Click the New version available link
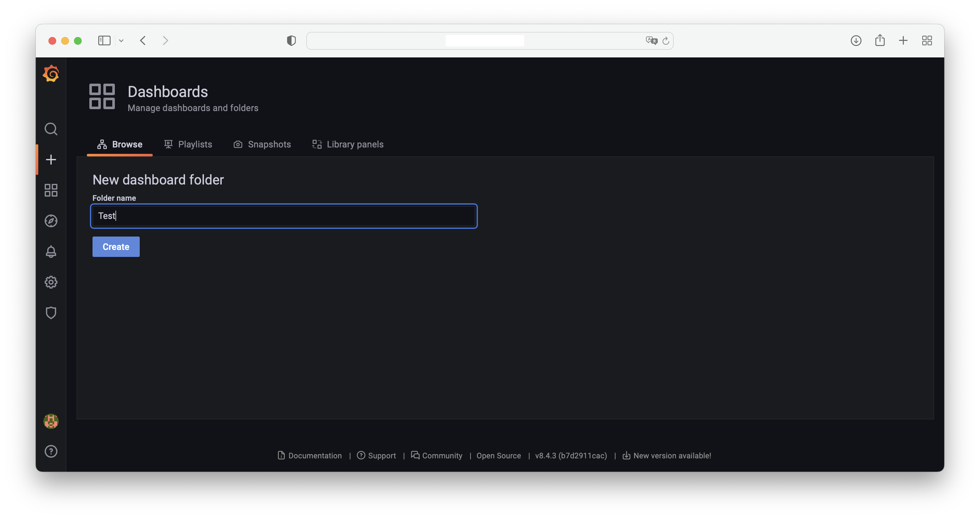This screenshot has height=519, width=980. coord(666,455)
